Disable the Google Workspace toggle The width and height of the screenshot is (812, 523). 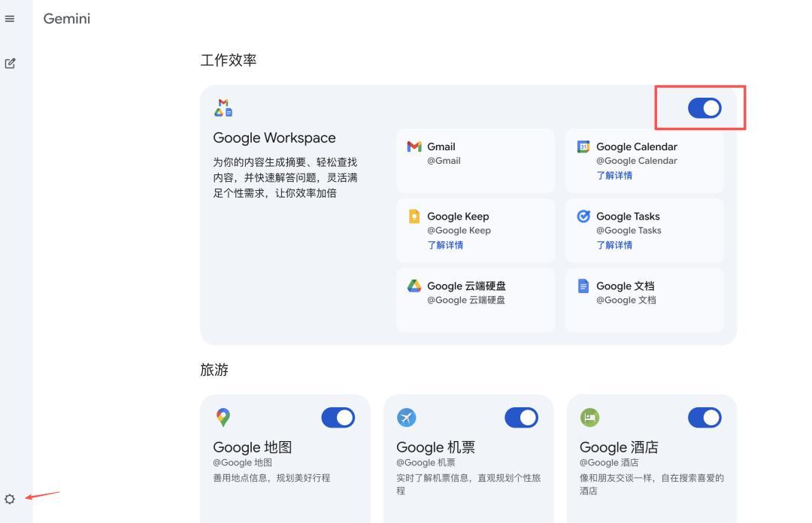pos(704,108)
